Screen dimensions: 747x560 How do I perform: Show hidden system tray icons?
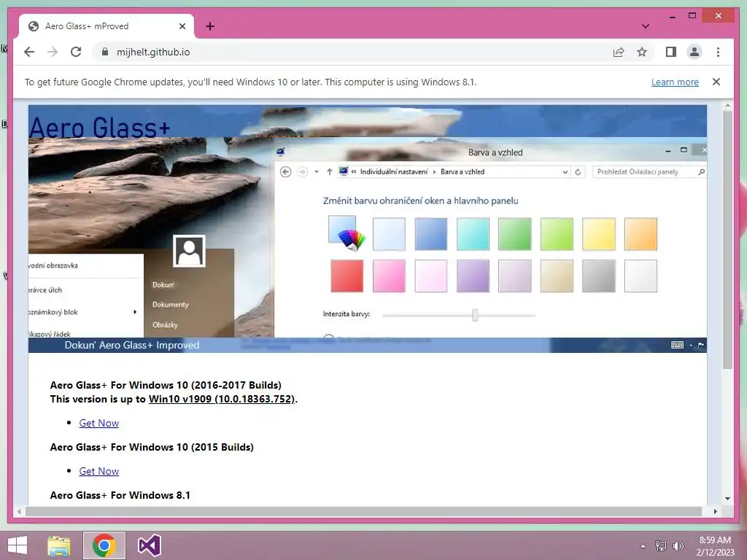pos(643,546)
